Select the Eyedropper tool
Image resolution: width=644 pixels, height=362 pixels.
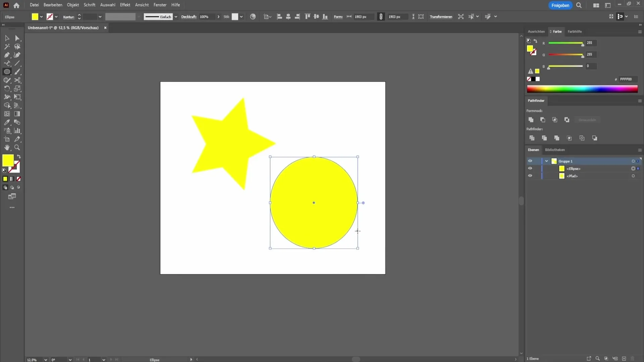point(7,122)
